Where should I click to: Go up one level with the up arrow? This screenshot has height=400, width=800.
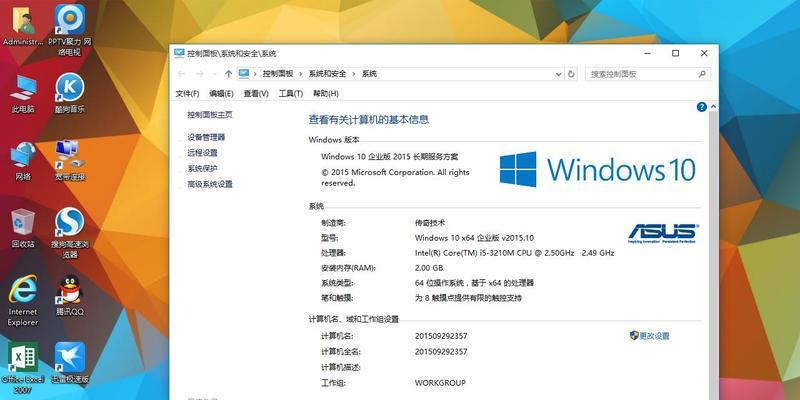tap(228, 74)
